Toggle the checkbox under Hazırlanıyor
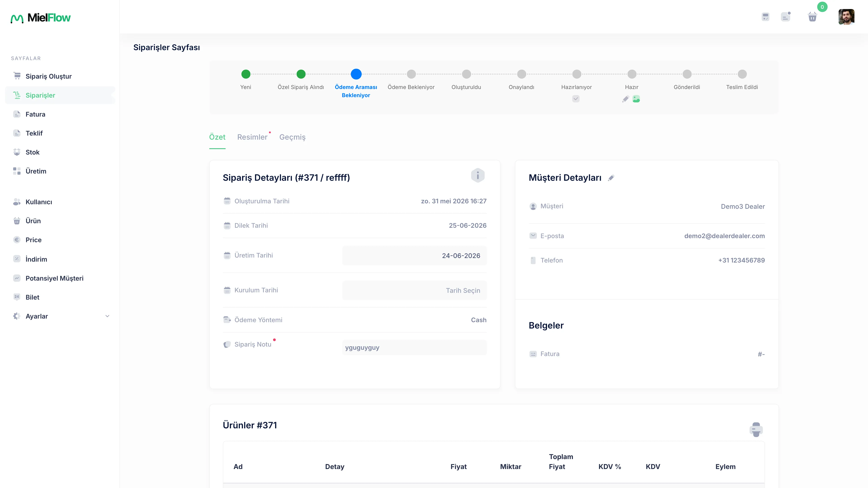Viewport: 868px width, 488px height. (576, 99)
